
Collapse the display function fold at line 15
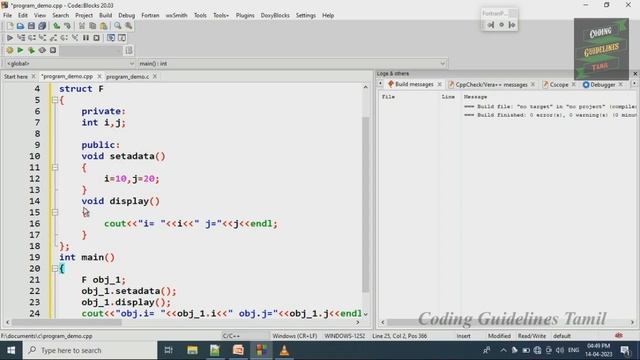55,212
